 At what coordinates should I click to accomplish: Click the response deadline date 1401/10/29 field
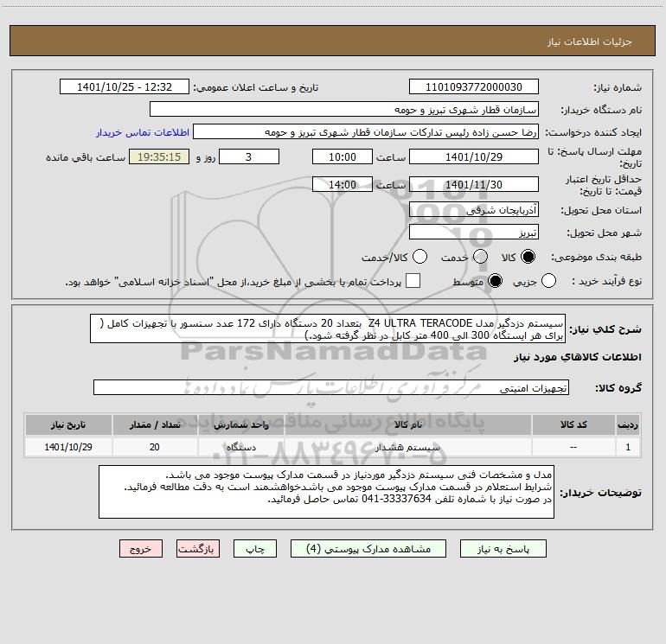pos(474,156)
